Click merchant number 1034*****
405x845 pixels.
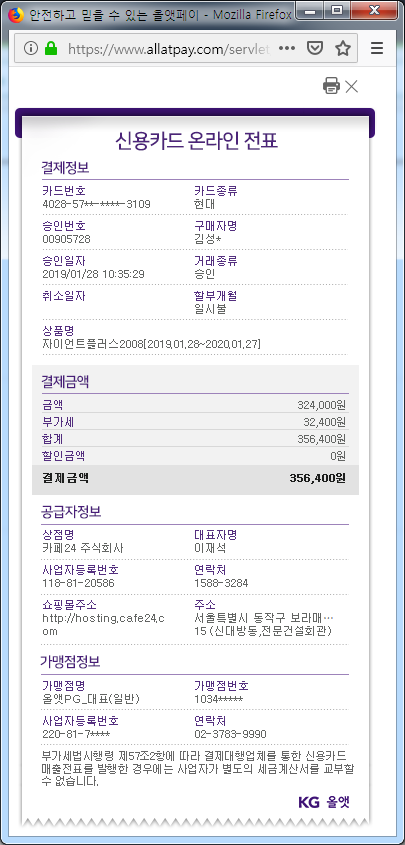219,699
